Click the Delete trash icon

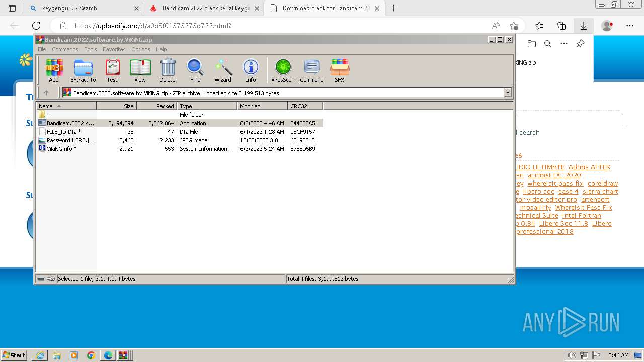(168, 70)
